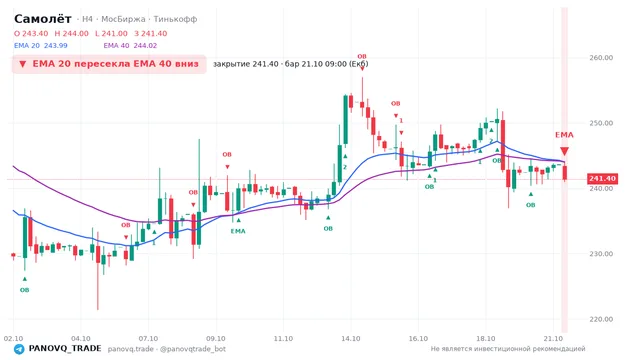Open the EMA 20 crossed EMA 40 alert banner
Screen dimensions: 640x360
point(109,64)
